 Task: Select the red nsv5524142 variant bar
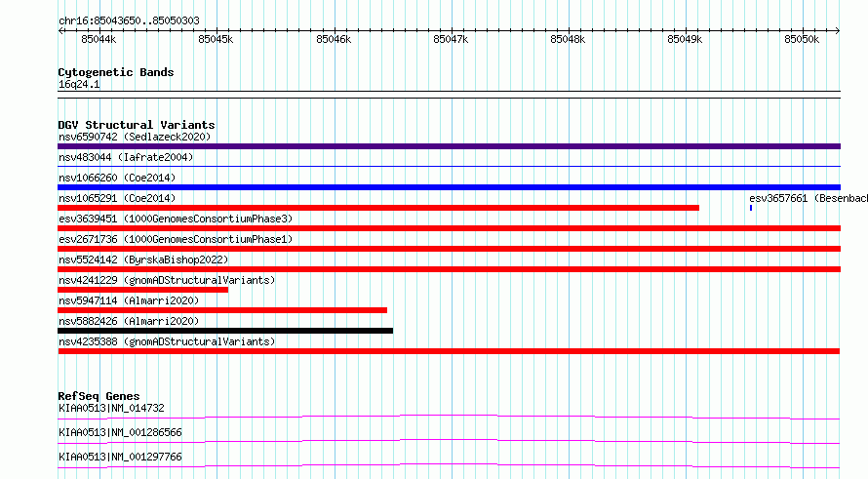tap(449, 269)
